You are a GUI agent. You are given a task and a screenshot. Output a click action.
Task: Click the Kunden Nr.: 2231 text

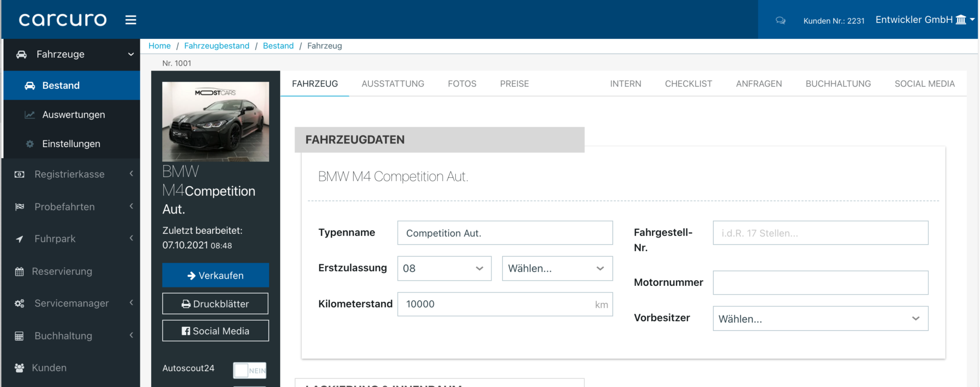point(834,21)
